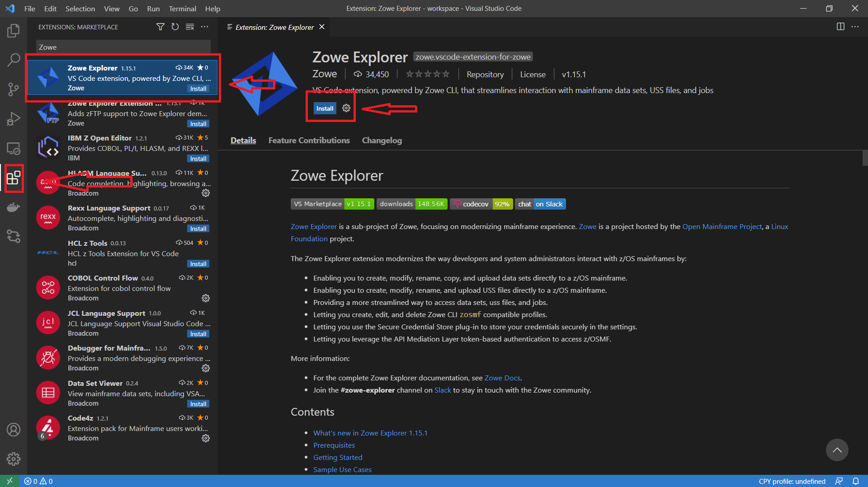This screenshot has width=868, height=487.
Task: Open the Terminal menu
Action: pos(182,9)
